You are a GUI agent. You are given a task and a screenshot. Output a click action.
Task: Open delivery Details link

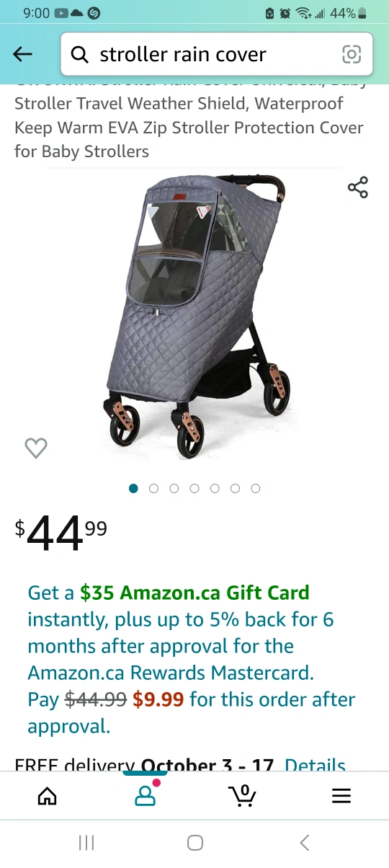click(316, 765)
